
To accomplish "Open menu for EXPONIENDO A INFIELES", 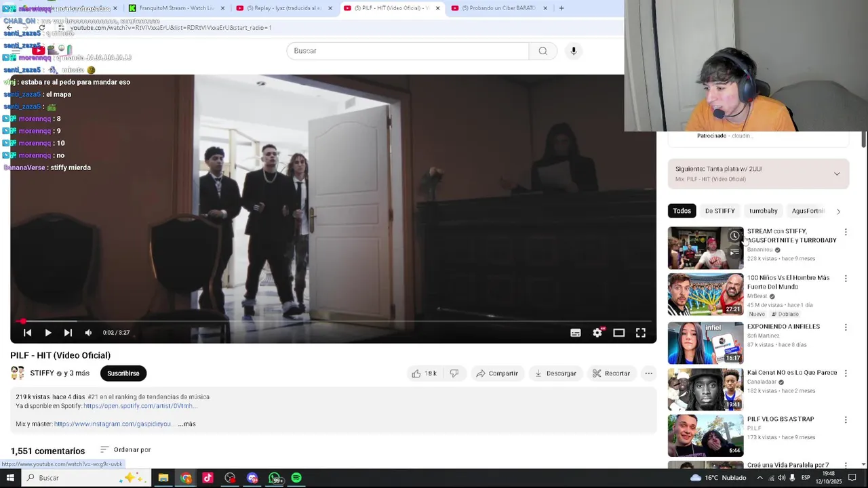I will (846, 327).
